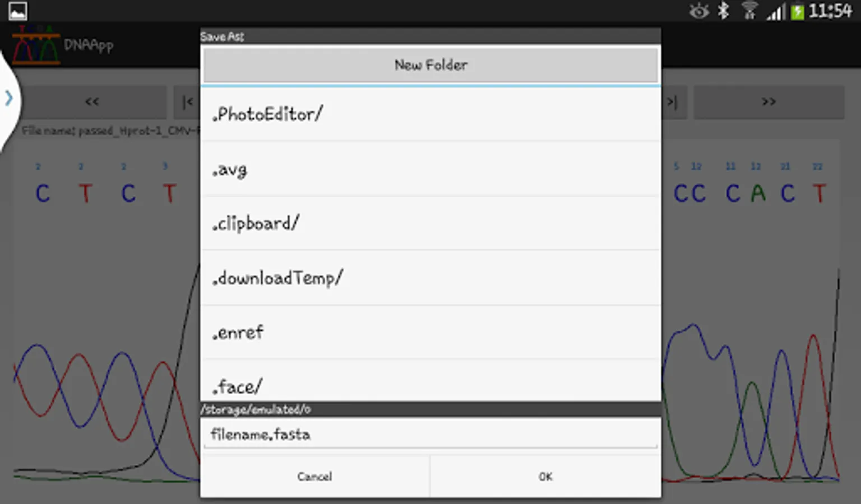
Task: Tap the battery status icon
Action: click(x=797, y=11)
